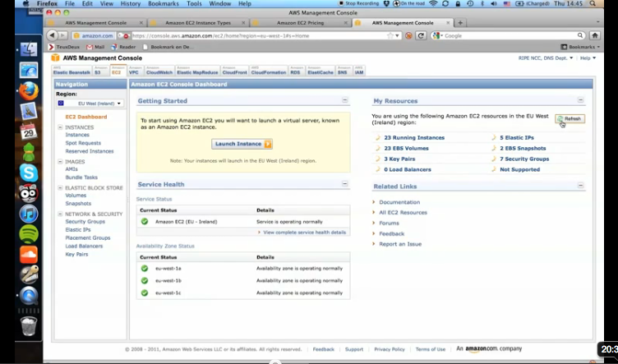Switch to the RDS service tab
This screenshot has height=364, width=618.
pyautogui.click(x=296, y=71)
